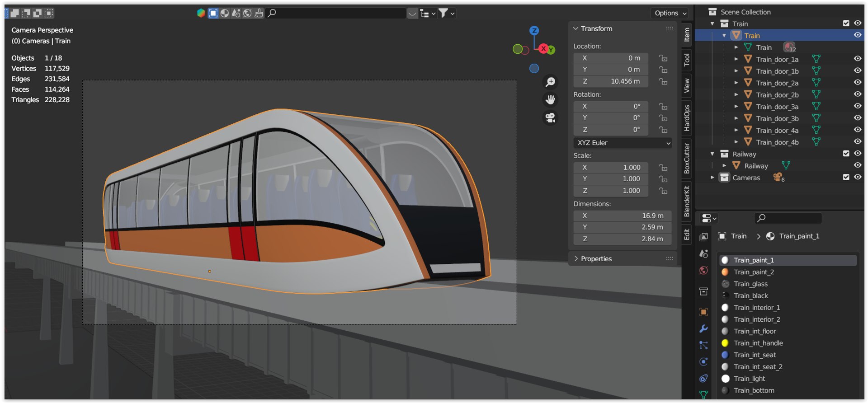Hide Train_door_4b with its eye icon

pos(858,142)
